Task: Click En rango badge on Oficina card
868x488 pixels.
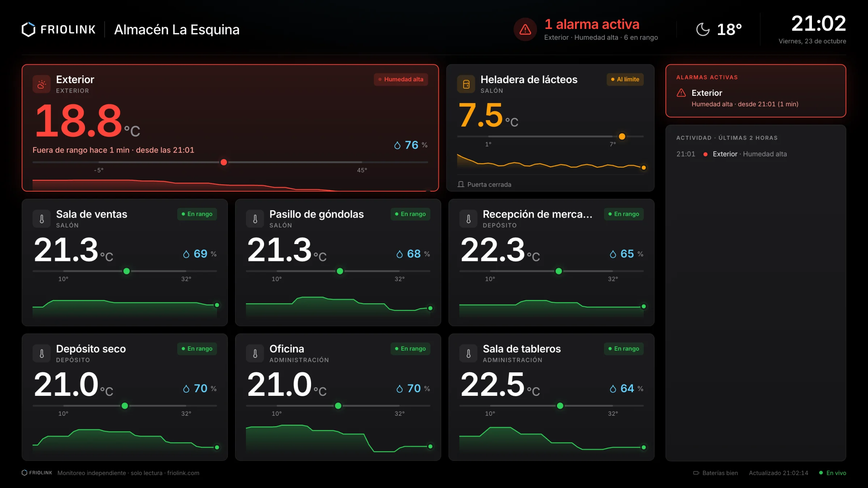Action: (x=410, y=348)
